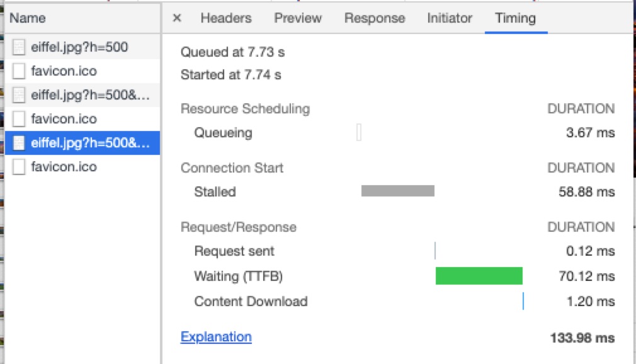Click the first favicon.ico file icon
The width and height of the screenshot is (636, 364).
(x=20, y=71)
